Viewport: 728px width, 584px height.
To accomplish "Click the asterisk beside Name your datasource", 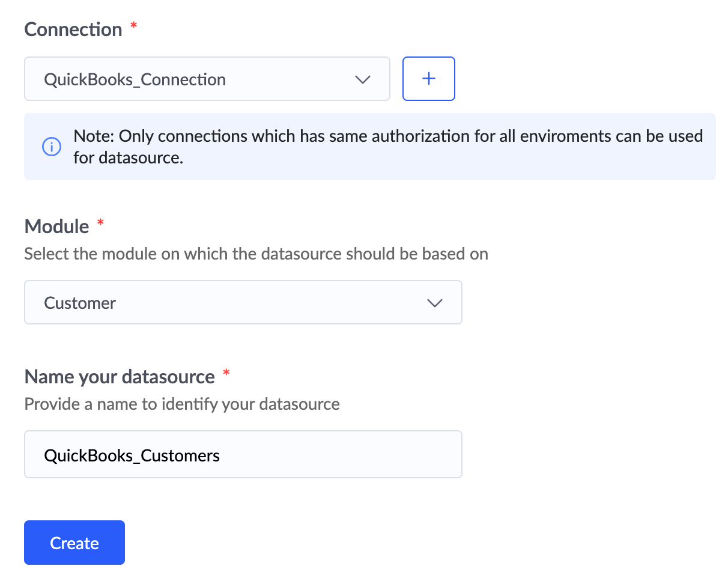I will pos(226,374).
